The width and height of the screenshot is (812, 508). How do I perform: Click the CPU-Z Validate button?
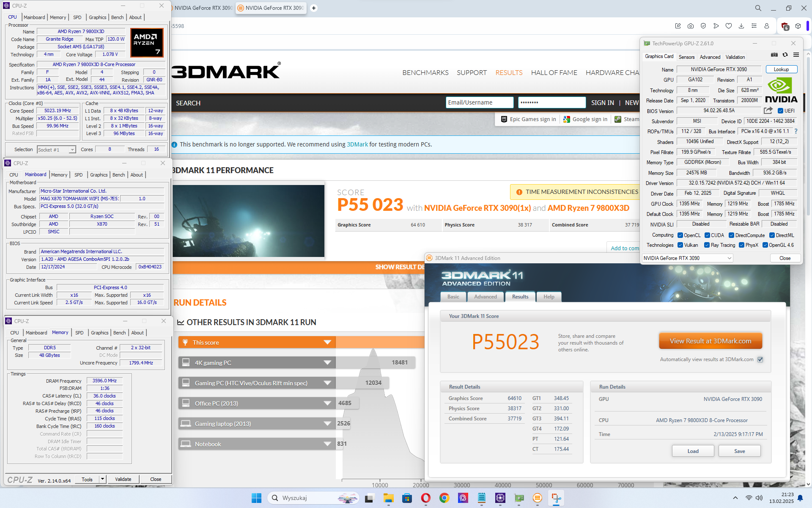tap(123, 479)
